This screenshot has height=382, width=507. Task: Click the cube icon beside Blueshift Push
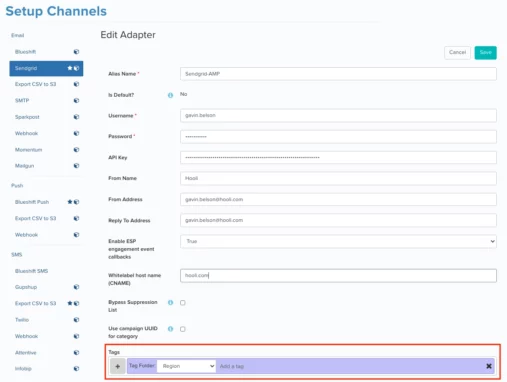point(76,202)
